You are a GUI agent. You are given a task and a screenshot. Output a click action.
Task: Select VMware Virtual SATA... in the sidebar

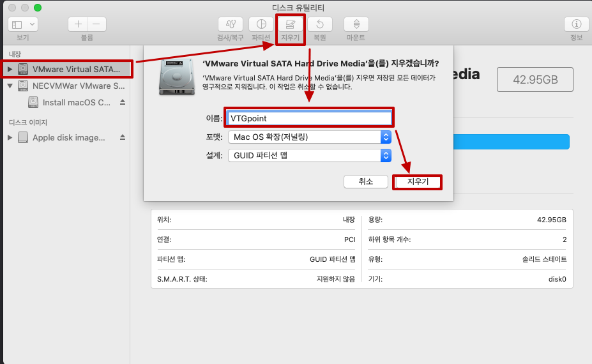[x=76, y=69]
